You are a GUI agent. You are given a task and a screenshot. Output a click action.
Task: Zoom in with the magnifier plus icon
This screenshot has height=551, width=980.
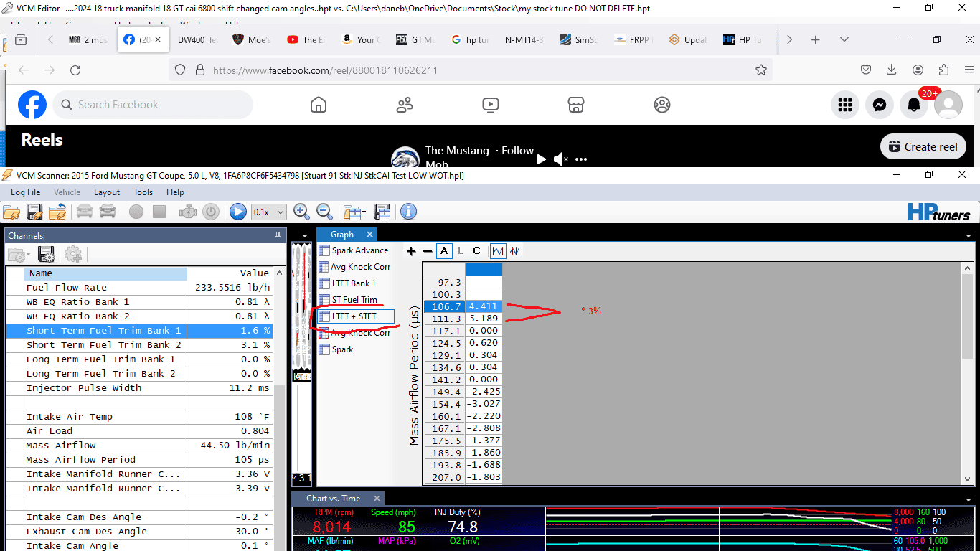301,212
